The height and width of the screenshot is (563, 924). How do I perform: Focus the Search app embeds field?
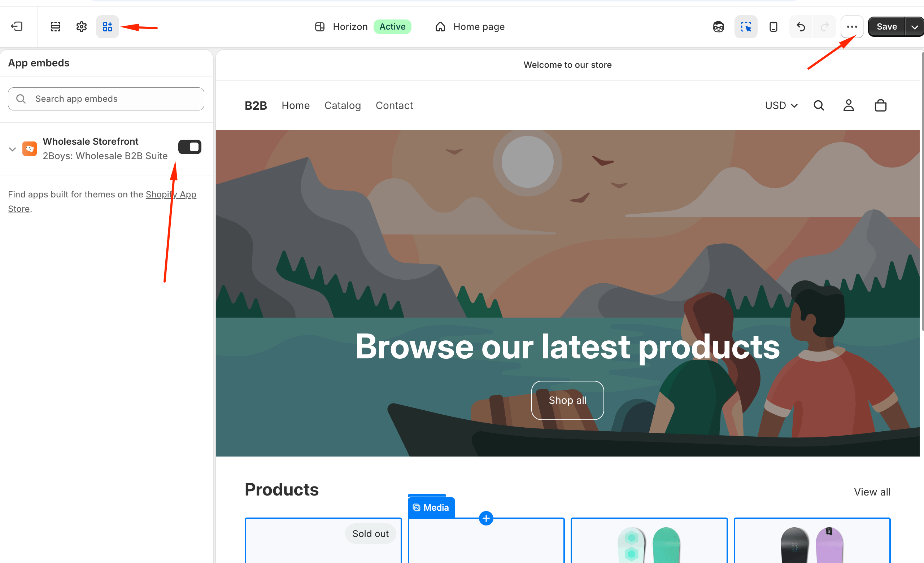coord(106,99)
